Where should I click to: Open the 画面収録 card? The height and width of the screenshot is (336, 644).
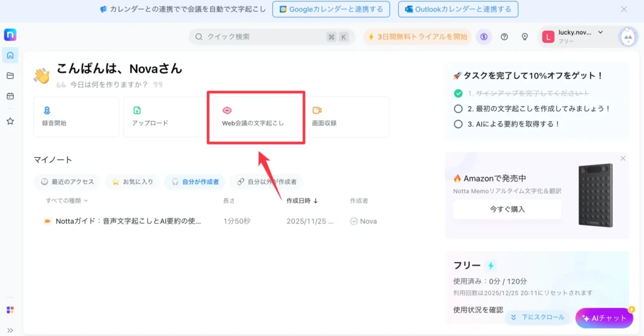coord(347,117)
